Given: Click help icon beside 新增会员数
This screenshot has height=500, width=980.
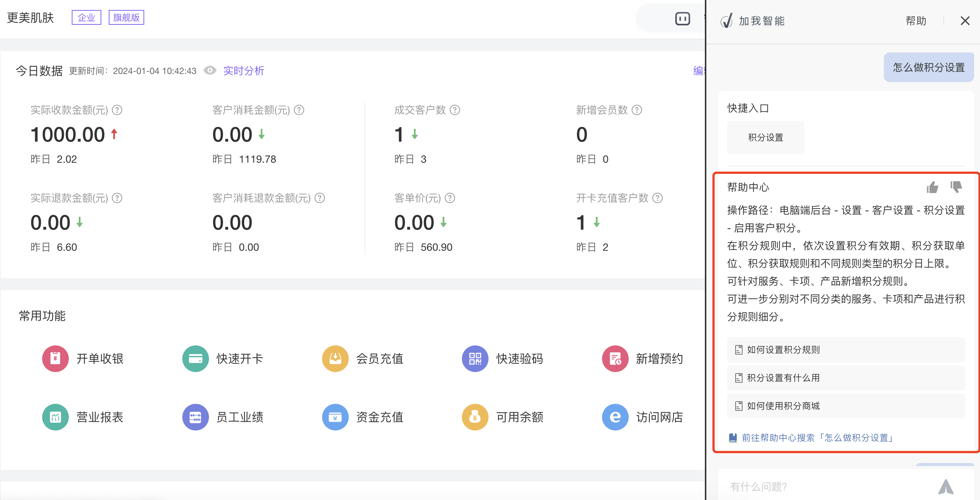Looking at the screenshot, I should pyautogui.click(x=636, y=110).
